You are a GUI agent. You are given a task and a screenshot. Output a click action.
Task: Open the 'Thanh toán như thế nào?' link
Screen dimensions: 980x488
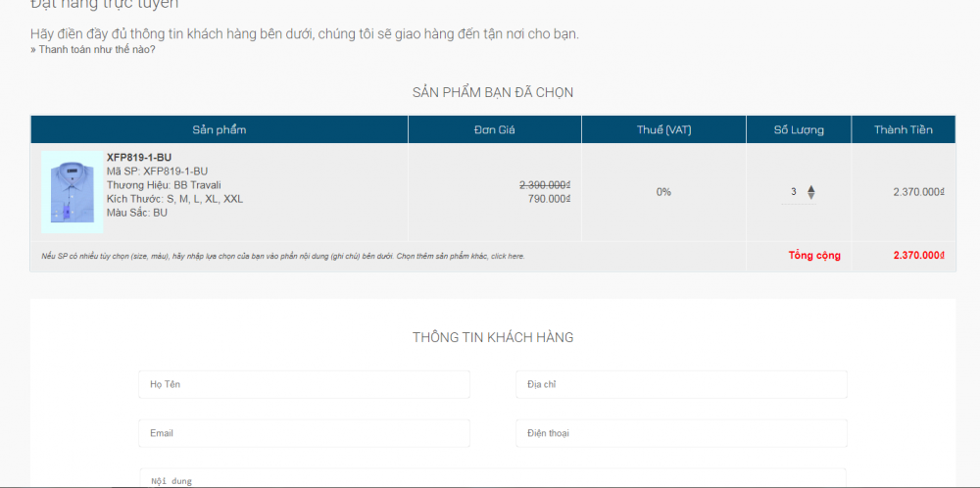click(x=92, y=50)
